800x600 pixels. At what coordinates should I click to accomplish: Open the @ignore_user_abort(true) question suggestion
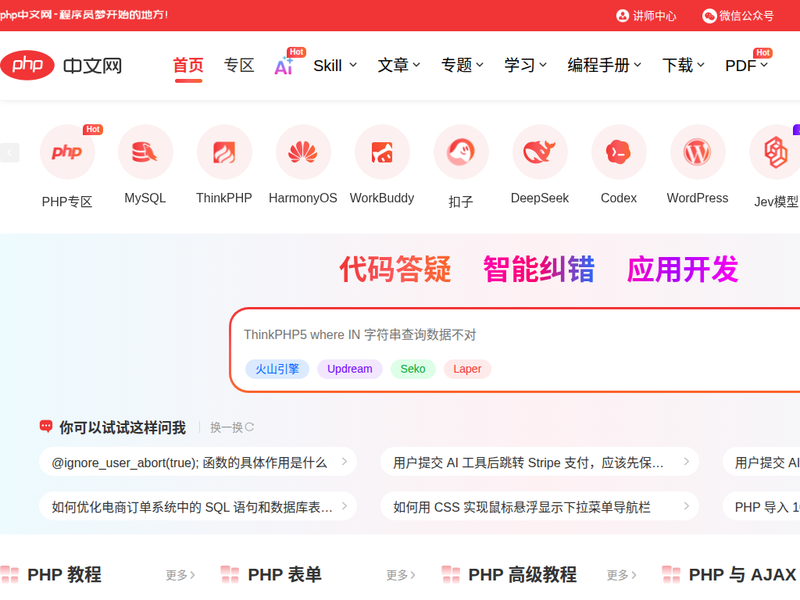(x=198, y=462)
